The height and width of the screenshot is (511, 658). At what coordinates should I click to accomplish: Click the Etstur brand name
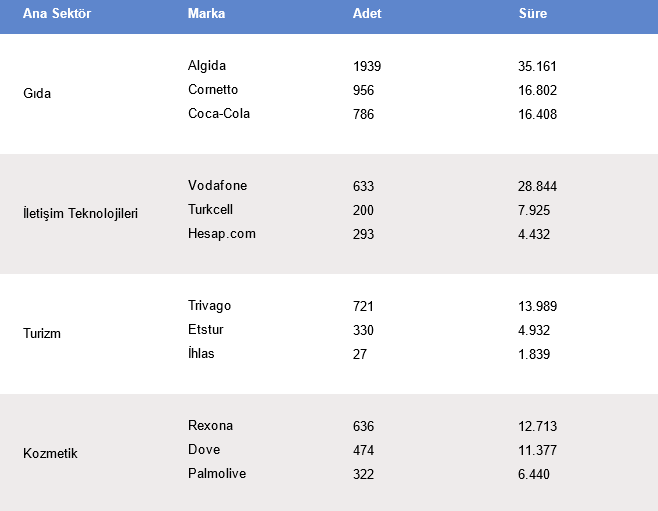tap(205, 330)
